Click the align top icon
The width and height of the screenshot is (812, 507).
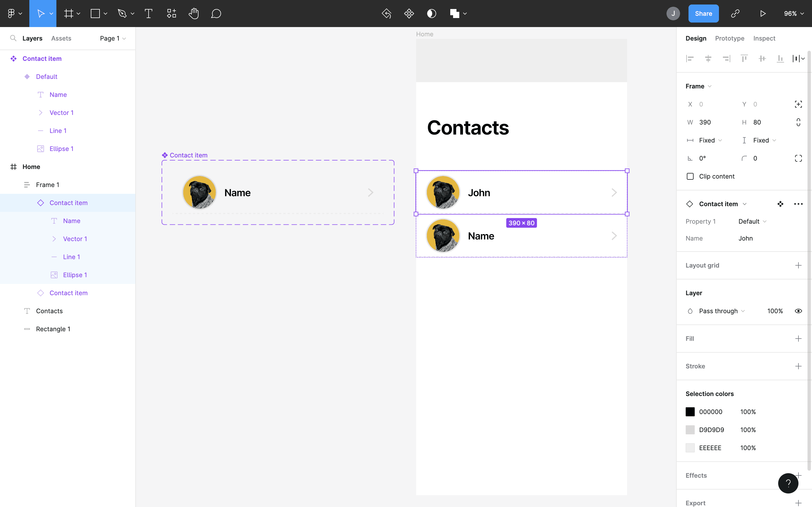point(744,59)
